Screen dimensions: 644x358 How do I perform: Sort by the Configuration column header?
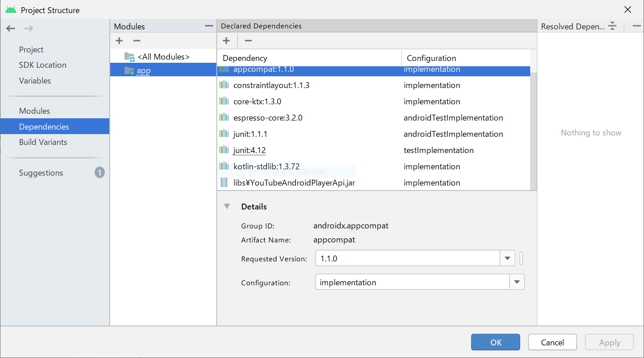[466, 58]
